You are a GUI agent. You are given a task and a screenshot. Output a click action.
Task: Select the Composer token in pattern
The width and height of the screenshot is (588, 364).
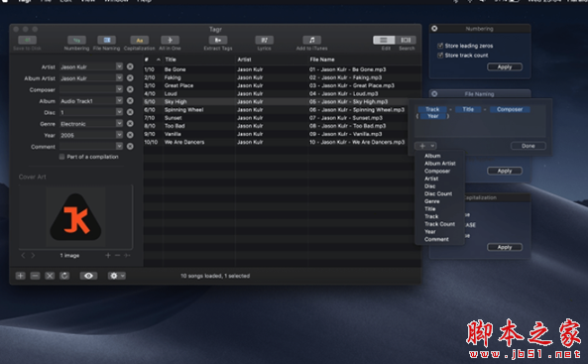pyautogui.click(x=510, y=109)
